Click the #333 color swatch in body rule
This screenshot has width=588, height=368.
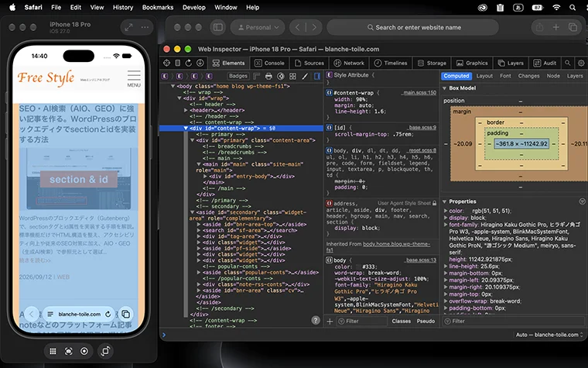[358, 267]
